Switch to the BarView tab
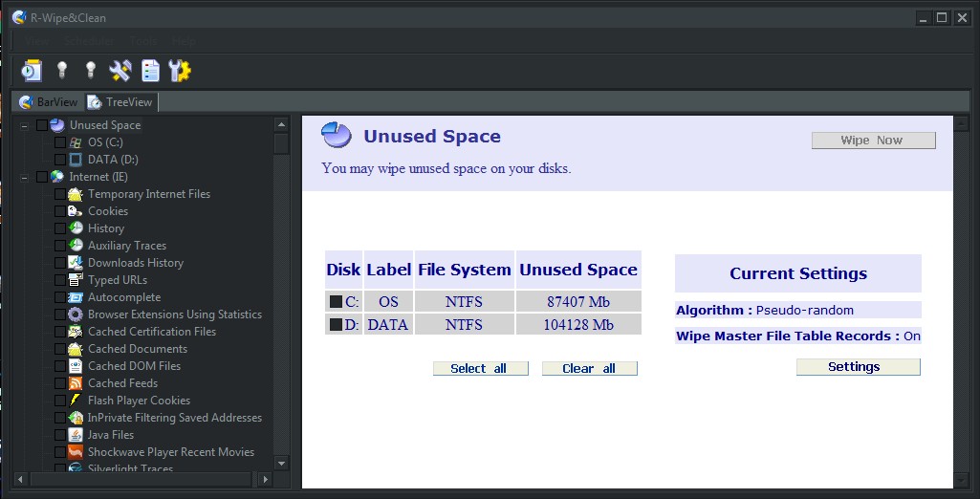The height and width of the screenshot is (499, 980). [48, 101]
